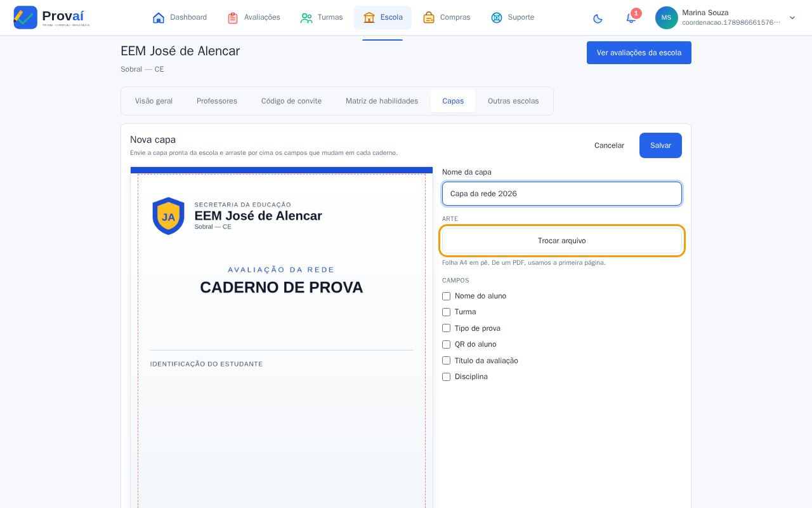
Task: Open the Código de convite tab
Action: pyautogui.click(x=291, y=101)
